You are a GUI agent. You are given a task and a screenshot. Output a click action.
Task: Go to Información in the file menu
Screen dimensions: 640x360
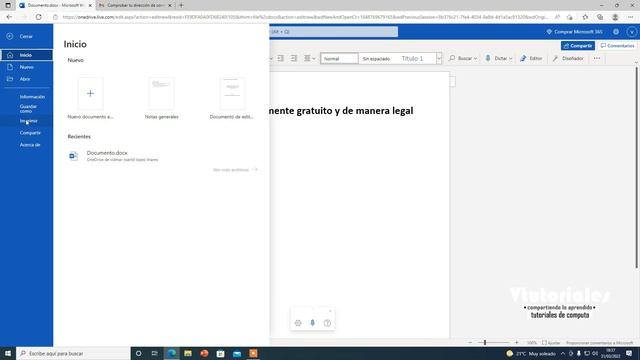32,97
